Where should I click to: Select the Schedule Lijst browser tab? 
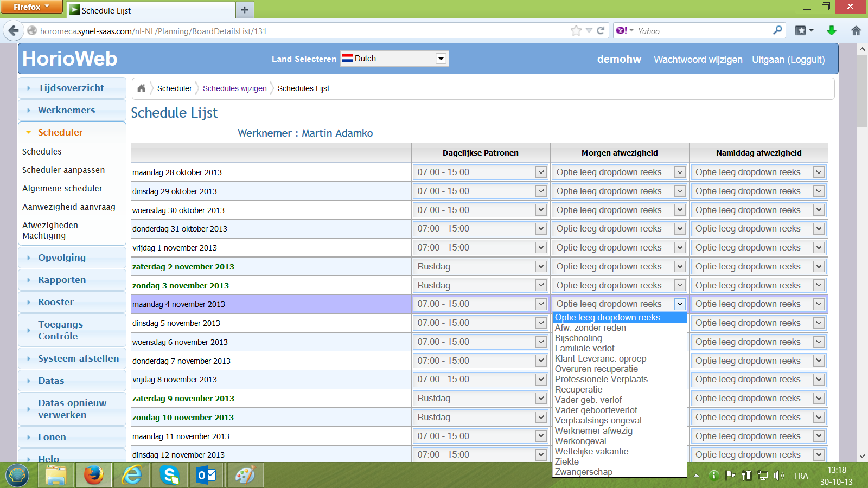click(151, 10)
